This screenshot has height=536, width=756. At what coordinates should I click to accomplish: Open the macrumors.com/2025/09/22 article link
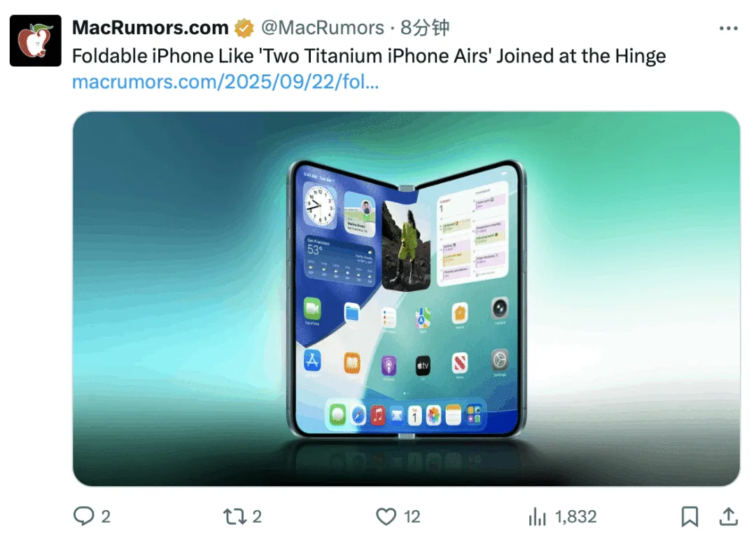point(225,81)
